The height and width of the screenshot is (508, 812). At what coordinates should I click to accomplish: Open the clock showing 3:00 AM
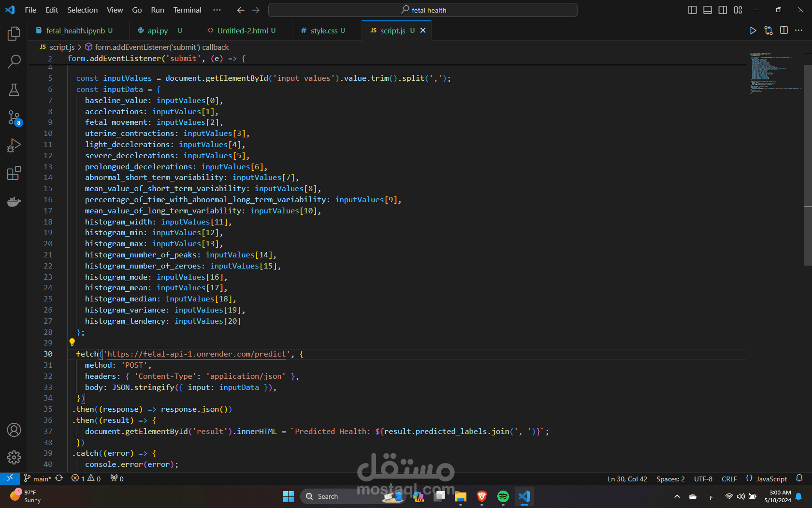click(x=777, y=496)
